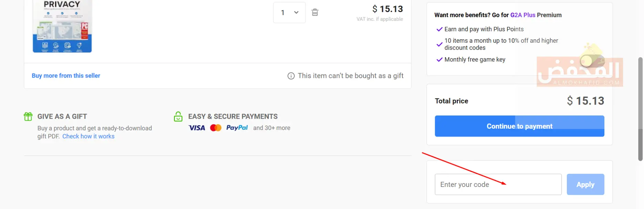Click the VISA logo
The image size is (644, 209).
pos(197,128)
